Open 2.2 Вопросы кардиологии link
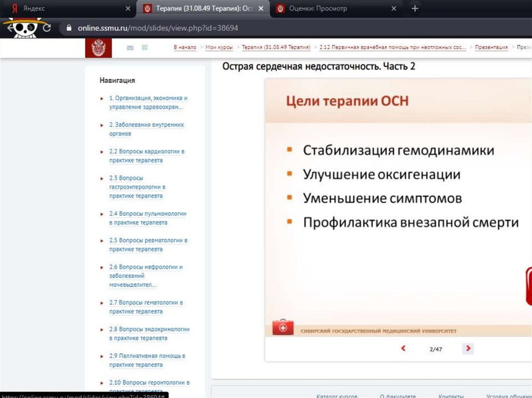The image size is (532, 398). point(147,156)
